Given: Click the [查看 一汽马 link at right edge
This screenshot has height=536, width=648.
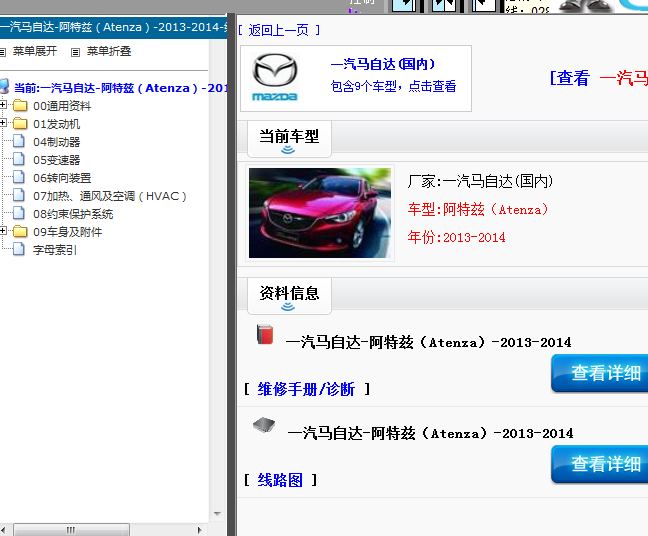Looking at the screenshot, I should pos(598,78).
